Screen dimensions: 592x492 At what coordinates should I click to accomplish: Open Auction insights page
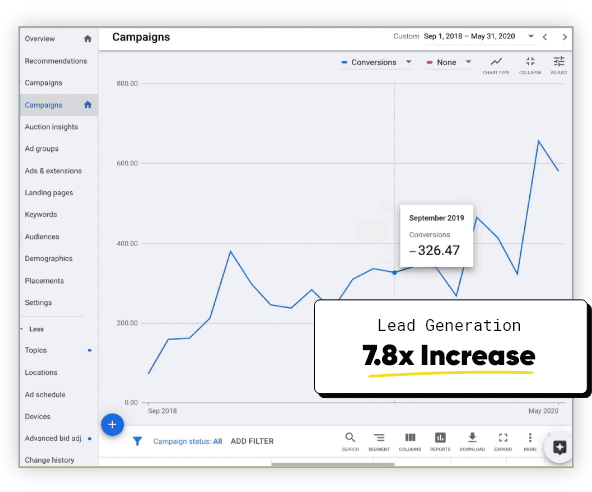click(x=51, y=127)
